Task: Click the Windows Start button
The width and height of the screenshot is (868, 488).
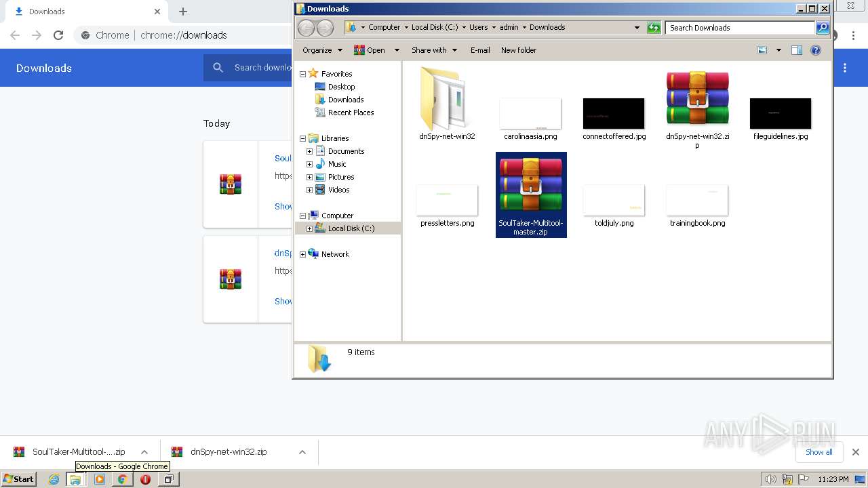Action: click(x=19, y=479)
